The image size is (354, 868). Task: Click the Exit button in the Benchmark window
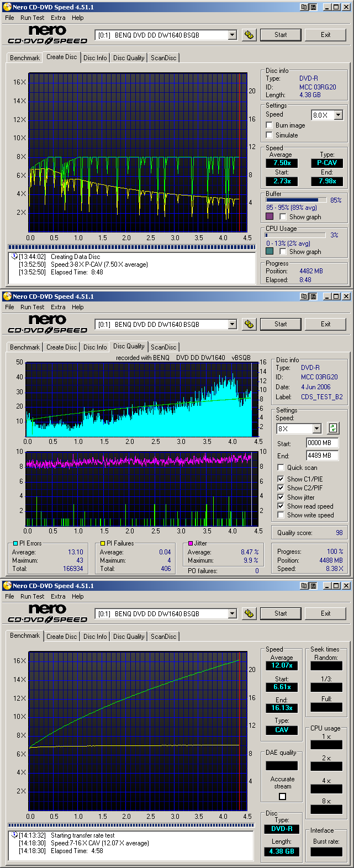(x=326, y=613)
